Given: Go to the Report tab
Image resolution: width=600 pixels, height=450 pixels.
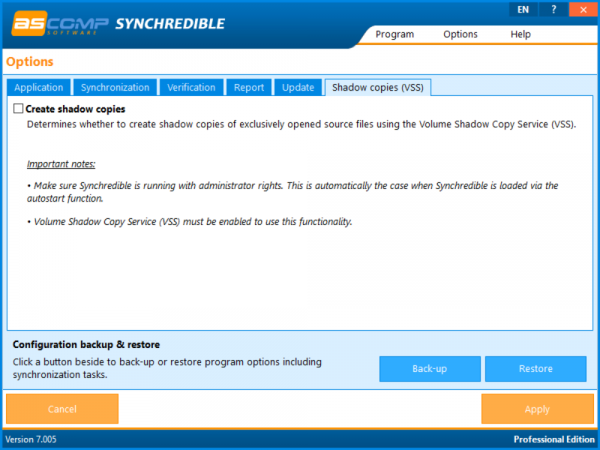Looking at the screenshot, I should 249,87.
